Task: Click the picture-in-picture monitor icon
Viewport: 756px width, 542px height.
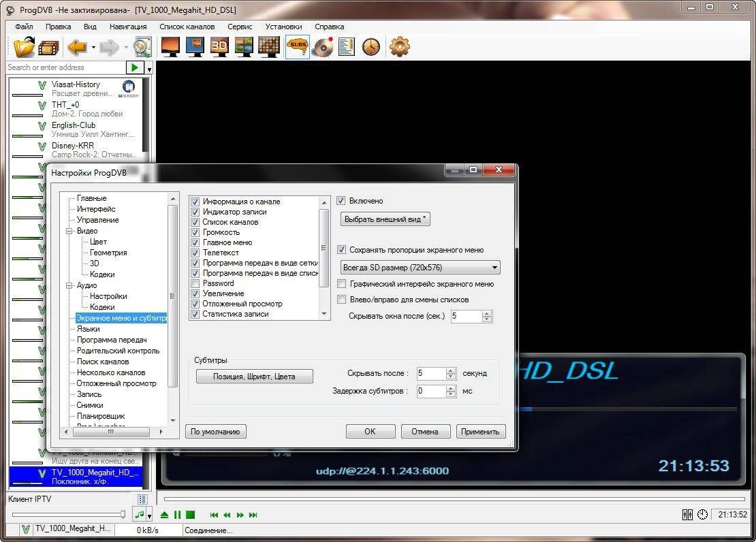Action: pyautogui.click(x=244, y=47)
